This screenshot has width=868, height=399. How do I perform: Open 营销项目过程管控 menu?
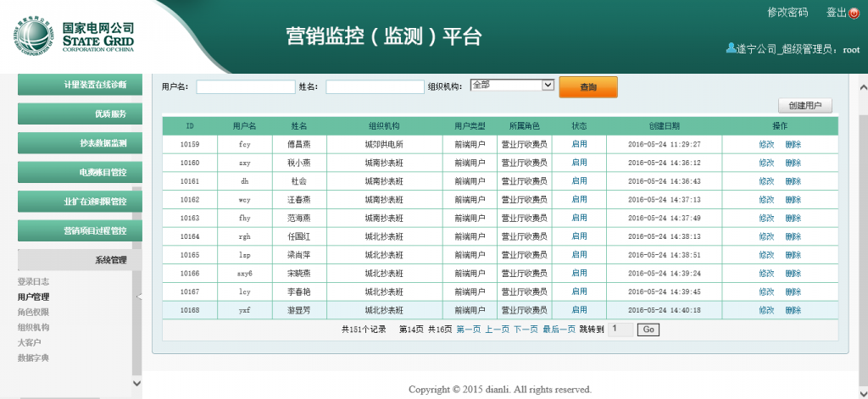click(x=80, y=230)
